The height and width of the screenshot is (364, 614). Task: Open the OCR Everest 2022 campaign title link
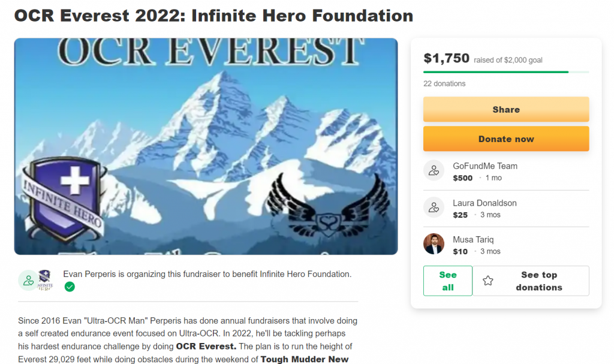coord(213,16)
